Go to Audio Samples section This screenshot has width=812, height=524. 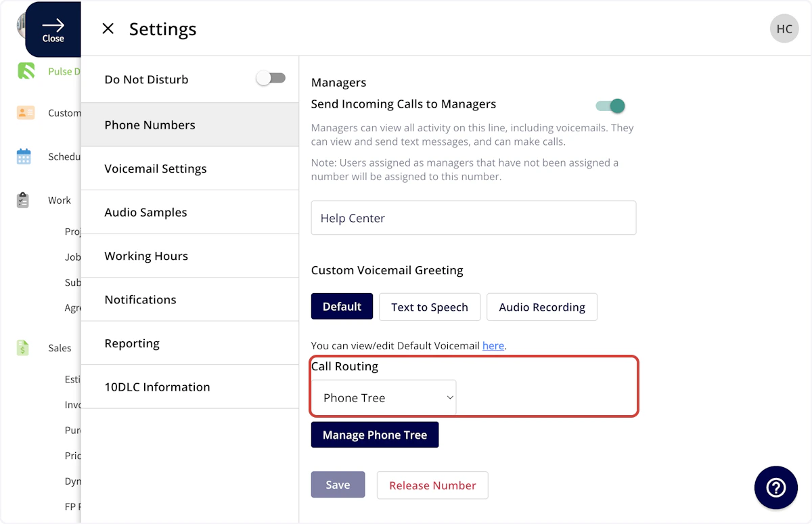point(189,212)
